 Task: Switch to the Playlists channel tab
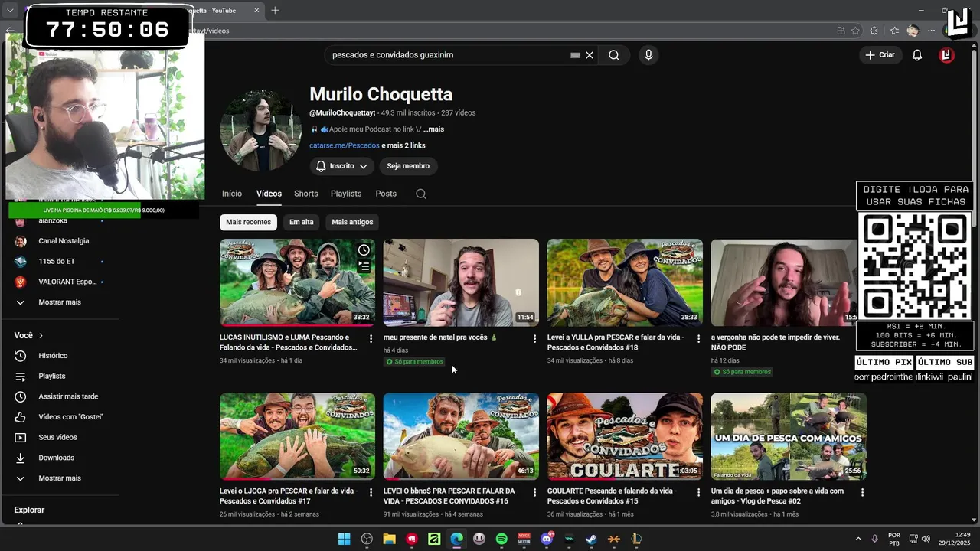pyautogui.click(x=346, y=194)
